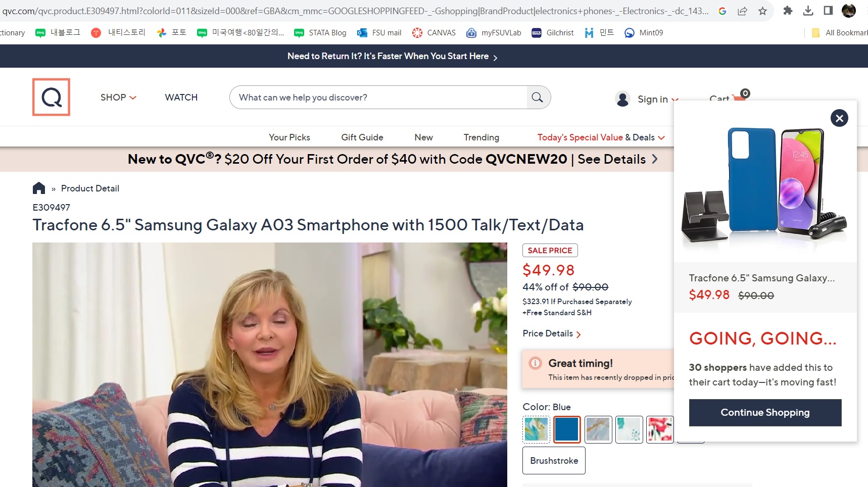The height and width of the screenshot is (487, 868).
Task: Click the Continue Shopping button
Action: pyautogui.click(x=765, y=412)
